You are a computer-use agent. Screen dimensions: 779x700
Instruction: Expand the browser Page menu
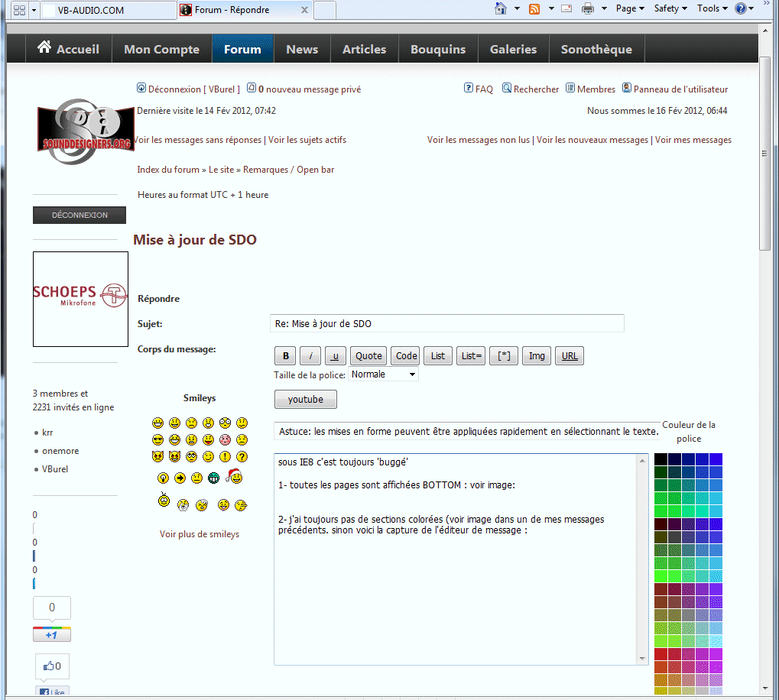[x=631, y=8]
